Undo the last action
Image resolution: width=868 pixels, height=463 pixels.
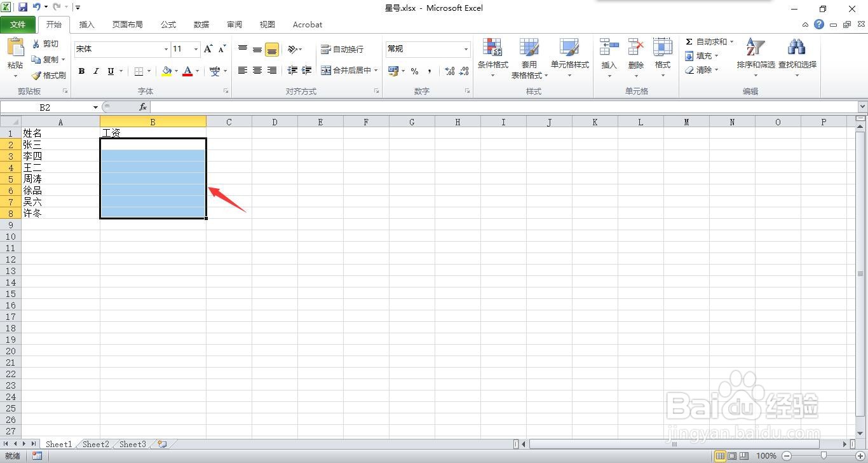point(37,8)
